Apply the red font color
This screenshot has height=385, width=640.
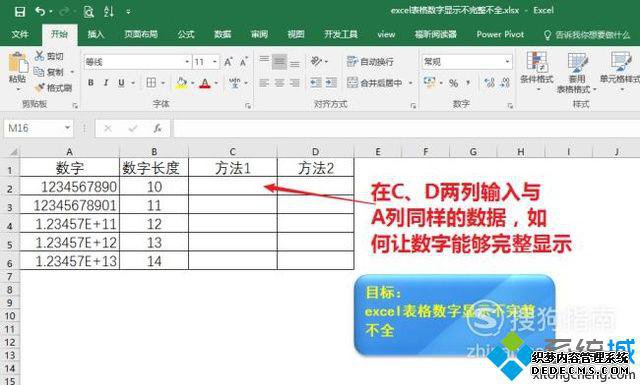pyautogui.click(x=205, y=83)
